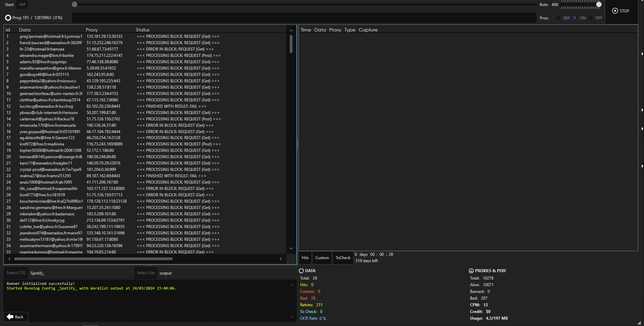Click the window resize grip in the corner
This screenshot has height=326, width=644.
click(x=639, y=323)
